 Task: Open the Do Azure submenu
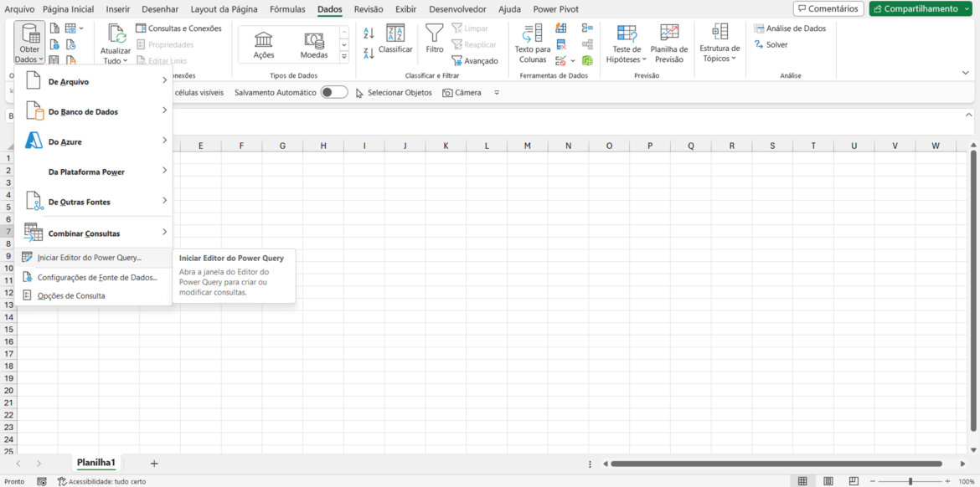(x=94, y=141)
